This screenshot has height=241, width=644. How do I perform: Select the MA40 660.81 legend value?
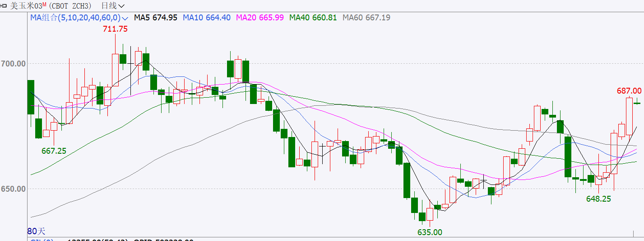[313, 18]
